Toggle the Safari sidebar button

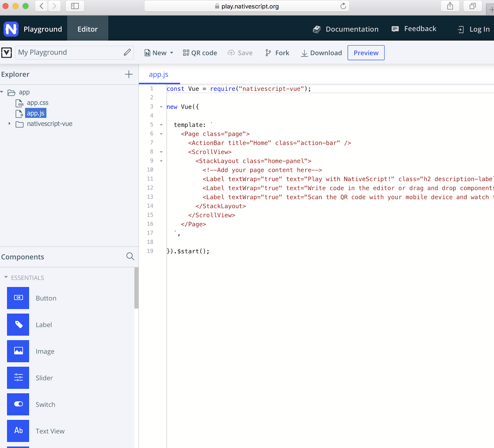pyautogui.click(x=75, y=6)
